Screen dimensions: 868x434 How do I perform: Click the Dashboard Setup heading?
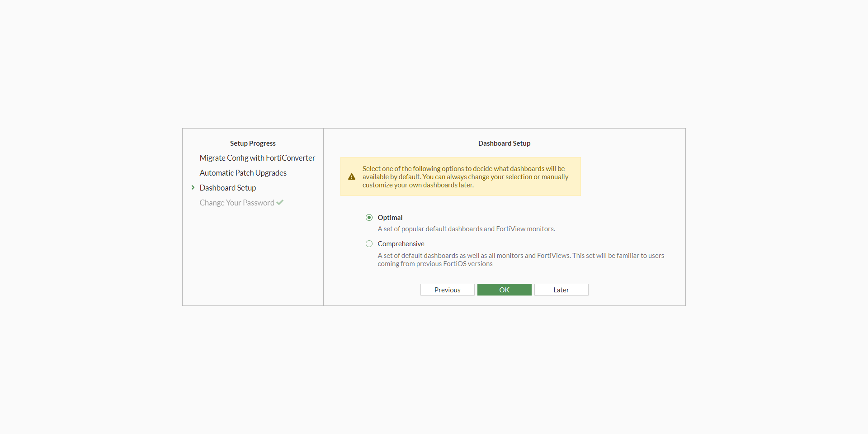pos(505,143)
